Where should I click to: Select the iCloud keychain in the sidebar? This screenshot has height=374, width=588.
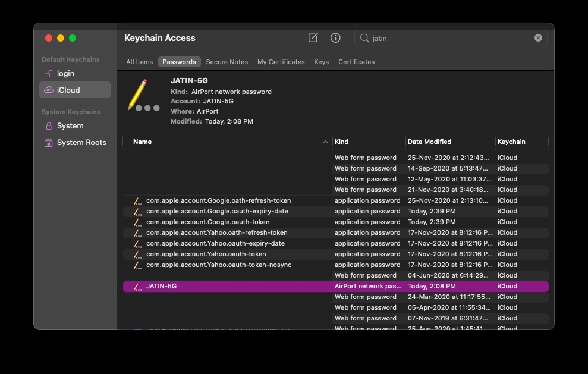point(68,90)
